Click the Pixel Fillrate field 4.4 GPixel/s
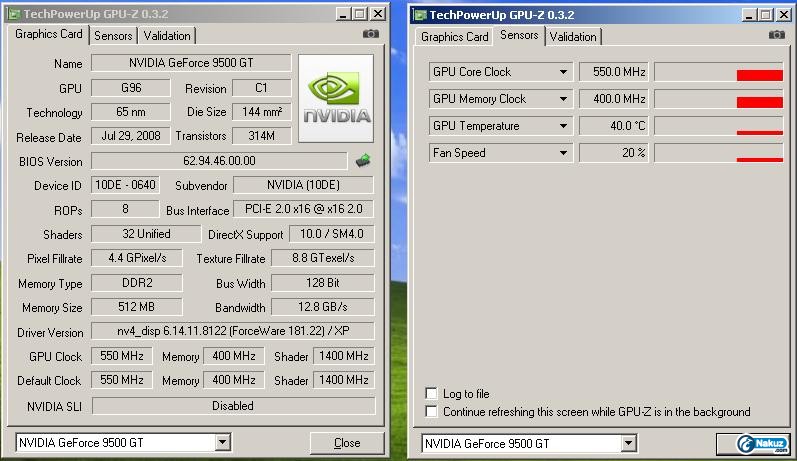 click(x=137, y=258)
